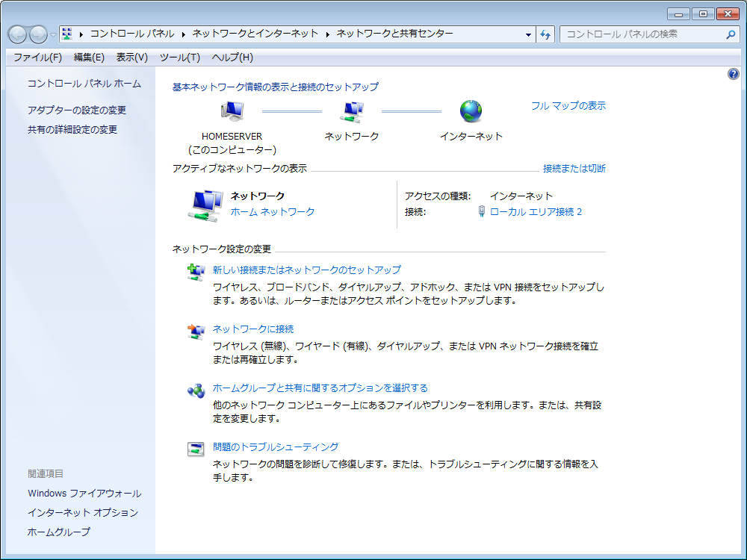Open Windows ファイアウォール from the sidebar
Viewport: 747px width, 560px height.
tap(85, 493)
